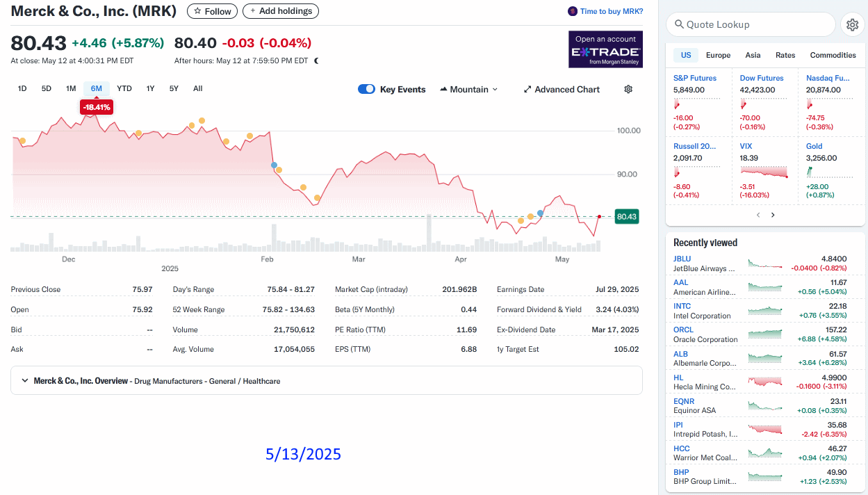Select the 6M chart range

96,88
